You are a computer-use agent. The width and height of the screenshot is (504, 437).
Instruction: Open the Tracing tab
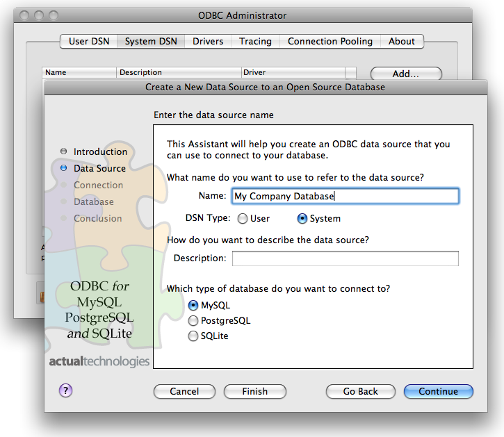tap(255, 42)
